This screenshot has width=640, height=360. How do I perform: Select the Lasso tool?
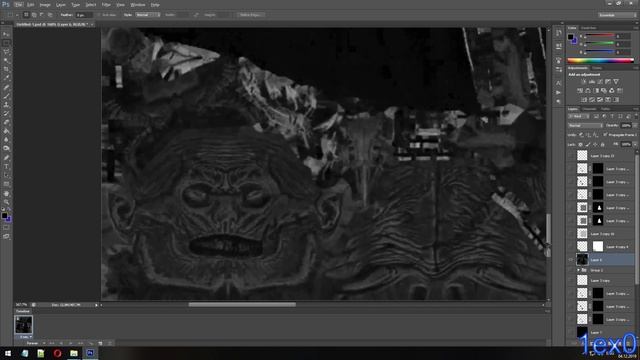6,52
